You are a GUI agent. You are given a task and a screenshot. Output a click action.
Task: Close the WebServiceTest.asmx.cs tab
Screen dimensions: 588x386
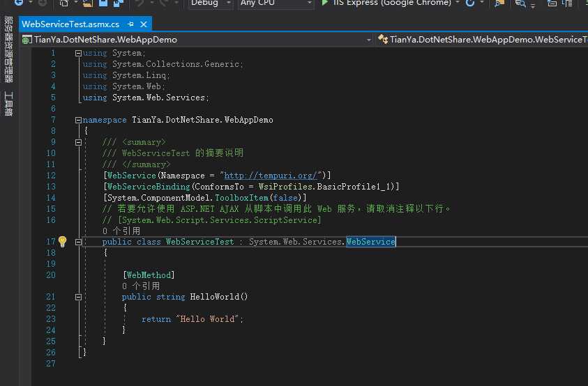coord(144,24)
